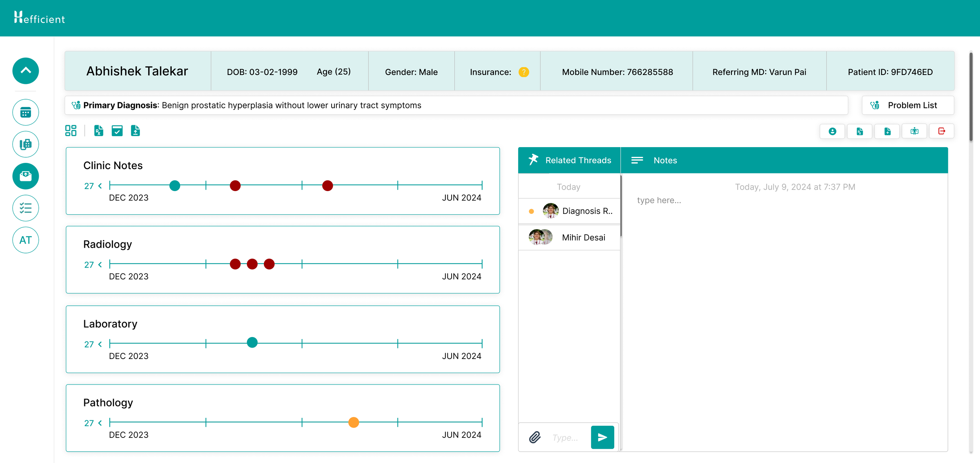
Task: Click the document upload icon on the left toolbar
Action: [x=135, y=131]
